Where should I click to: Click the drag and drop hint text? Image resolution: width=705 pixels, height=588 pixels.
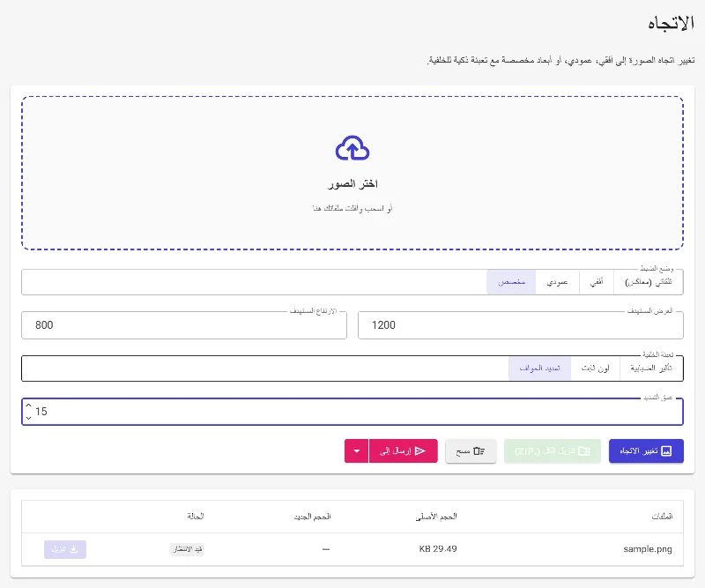(x=352, y=208)
